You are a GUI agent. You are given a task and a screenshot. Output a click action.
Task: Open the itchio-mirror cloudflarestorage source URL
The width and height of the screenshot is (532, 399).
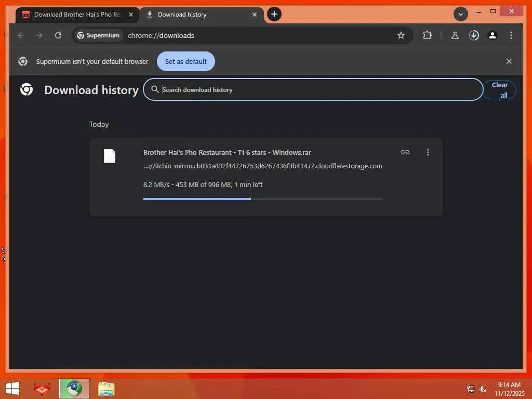(262, 166)
